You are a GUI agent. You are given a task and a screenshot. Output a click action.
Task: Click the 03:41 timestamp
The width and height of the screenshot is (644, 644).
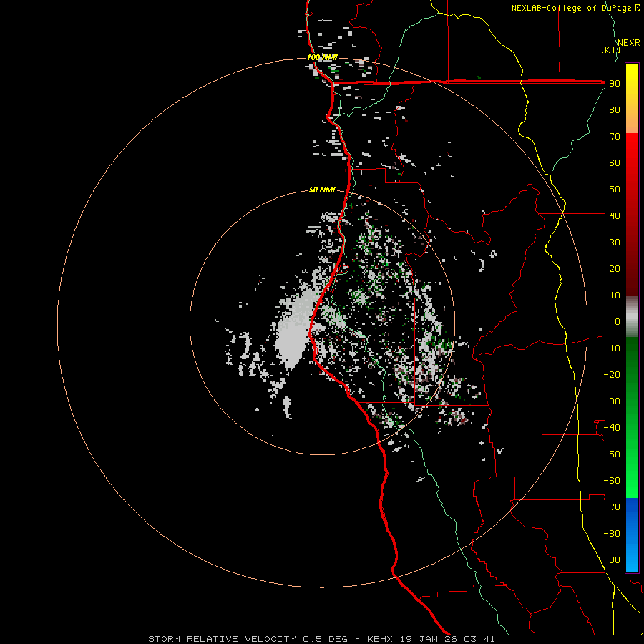(479, 639)
